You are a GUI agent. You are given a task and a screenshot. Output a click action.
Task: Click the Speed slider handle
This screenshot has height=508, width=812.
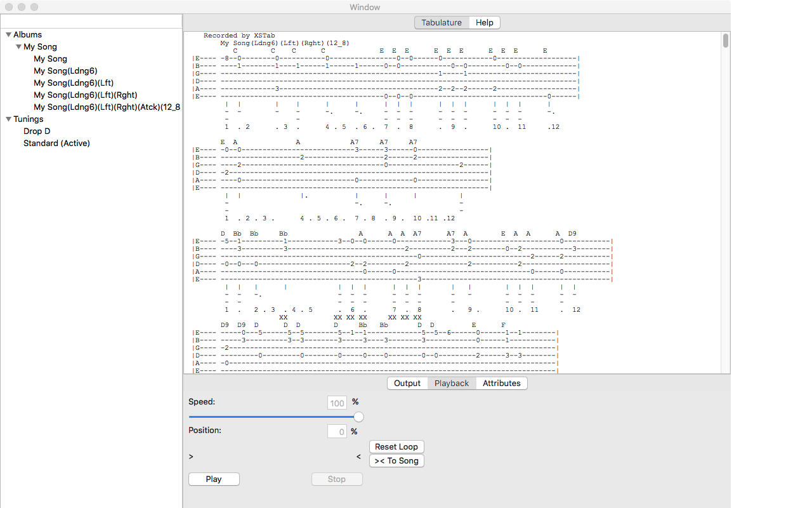tap(358, 417)
